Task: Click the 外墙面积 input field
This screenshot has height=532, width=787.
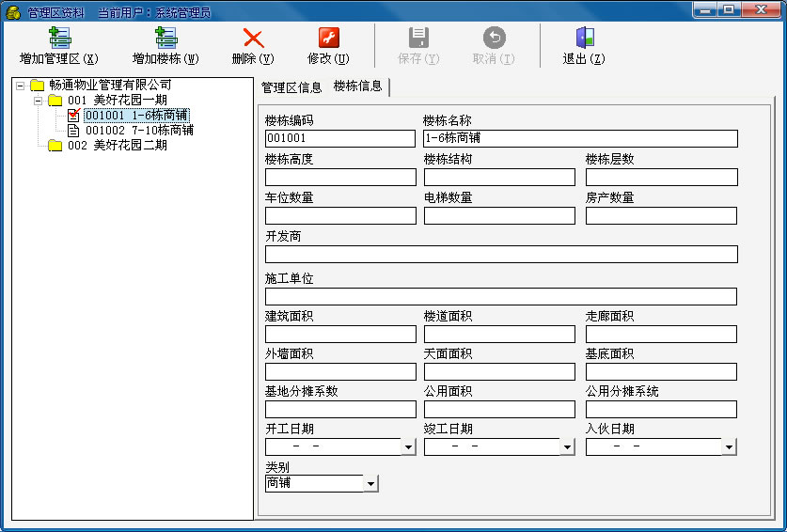Action: [x=340, y=372]
